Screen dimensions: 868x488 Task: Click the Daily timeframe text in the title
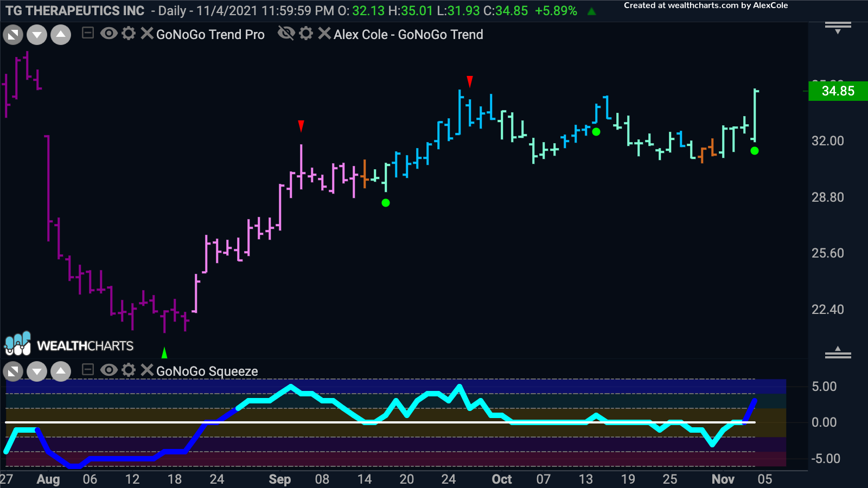point(172,11)
